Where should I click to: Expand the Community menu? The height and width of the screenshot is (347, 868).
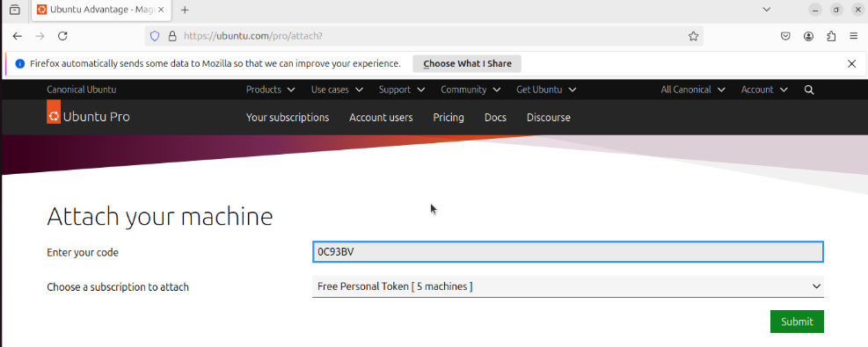coord(470,90)
